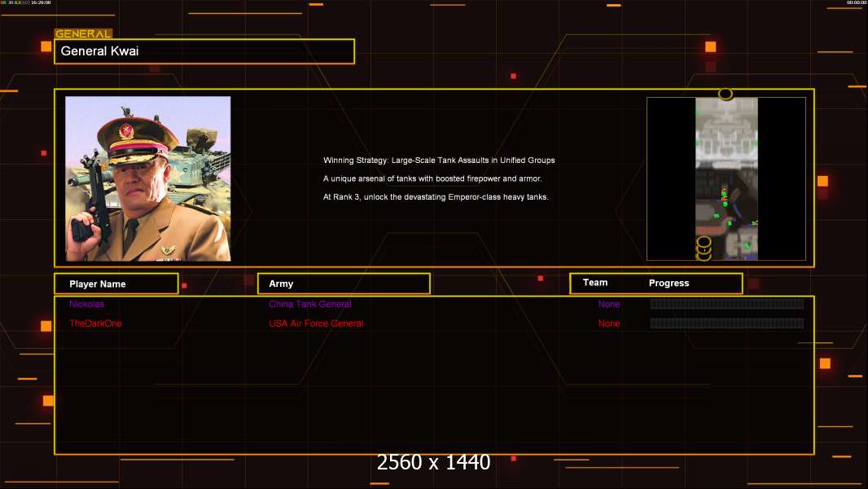This screenshot has height=489, width=868.
Task: Click the Progress column label
Action: pyautogui.click(x=669, y=283)
